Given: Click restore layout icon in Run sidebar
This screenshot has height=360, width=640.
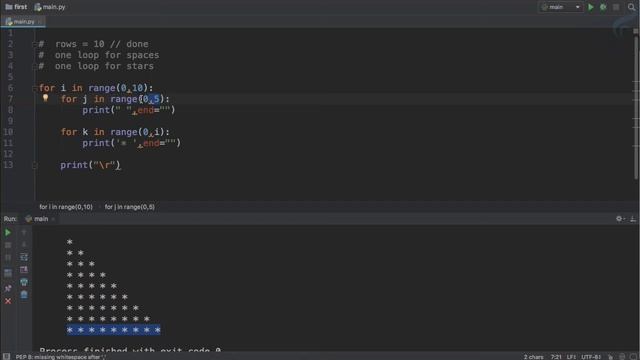Looking at the screenshot, I should (x=8, y=273).
